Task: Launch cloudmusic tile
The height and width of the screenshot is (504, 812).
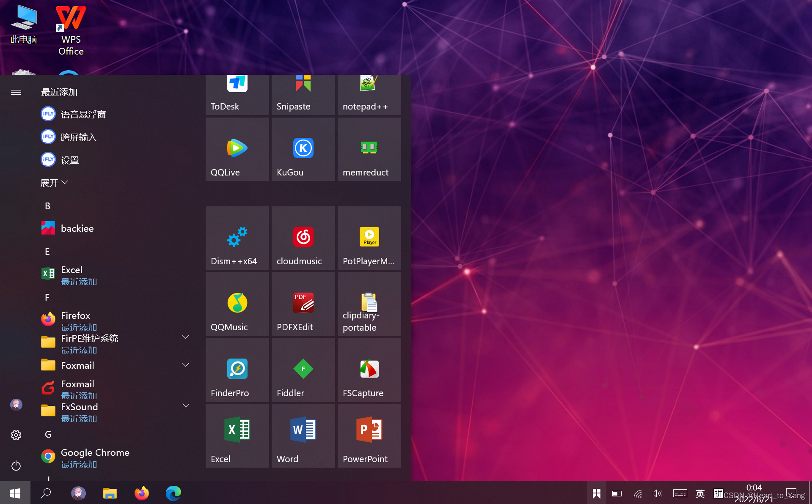Action: 303,238
